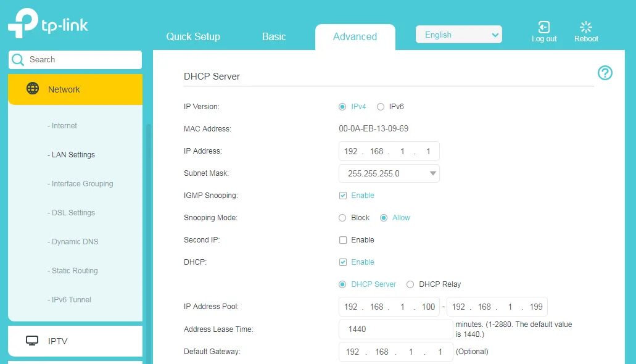The height and width of the screenshot is (364, 636).
Task: Select the IPv6 radio button
Action: click(381, 107)
